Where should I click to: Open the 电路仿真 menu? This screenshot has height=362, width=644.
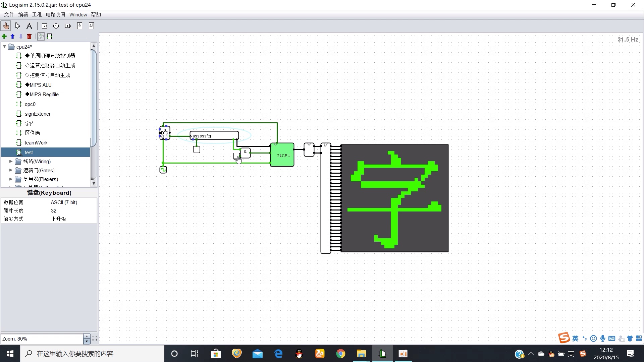point(55,14)
